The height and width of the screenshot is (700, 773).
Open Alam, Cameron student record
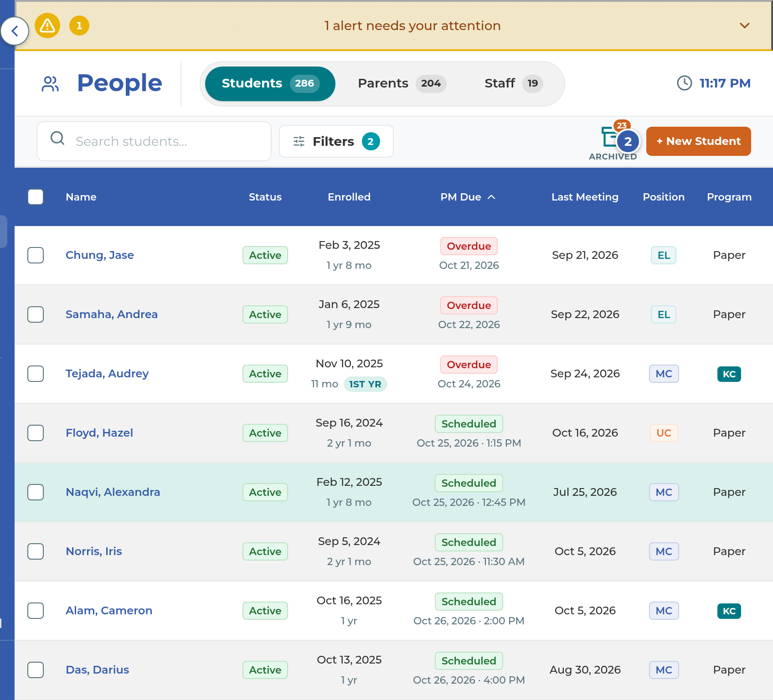pyautogui.click(x=109, y=611)
